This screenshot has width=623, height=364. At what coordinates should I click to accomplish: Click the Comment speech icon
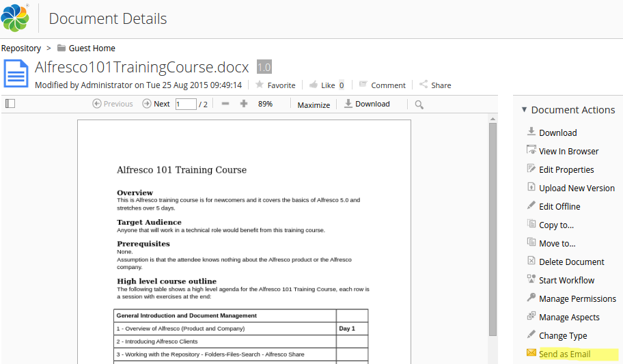[x=363, y=84]
